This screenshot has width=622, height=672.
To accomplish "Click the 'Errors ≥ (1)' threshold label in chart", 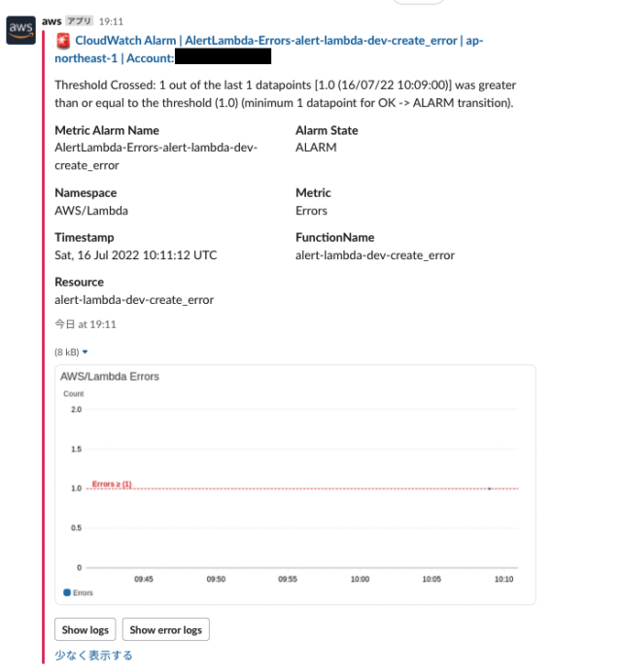I will [x=112, y=484].
